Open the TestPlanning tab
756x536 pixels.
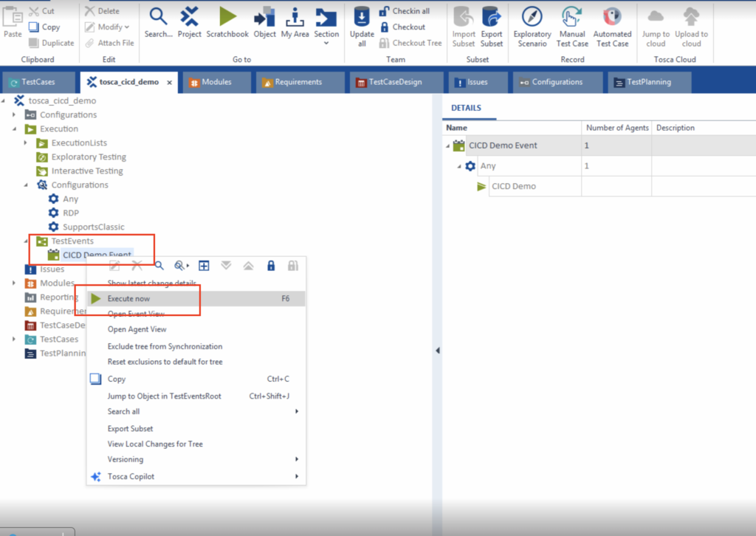(649, 82)
